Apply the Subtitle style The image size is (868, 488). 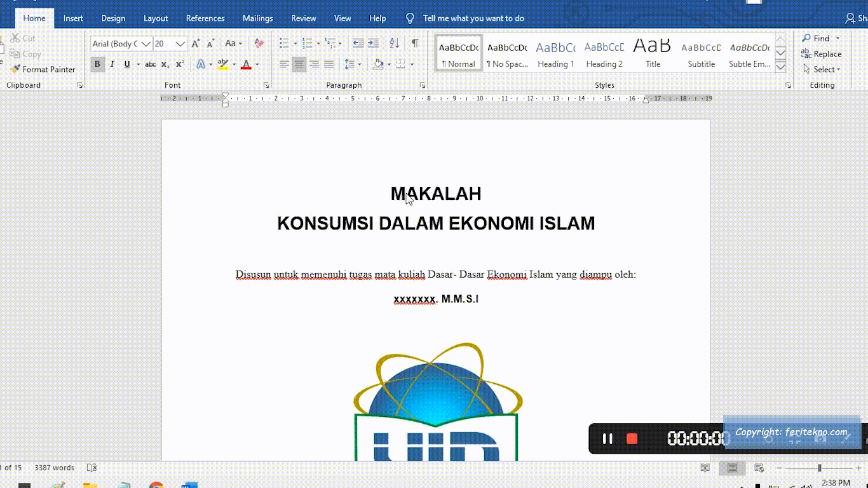[701, 54]
